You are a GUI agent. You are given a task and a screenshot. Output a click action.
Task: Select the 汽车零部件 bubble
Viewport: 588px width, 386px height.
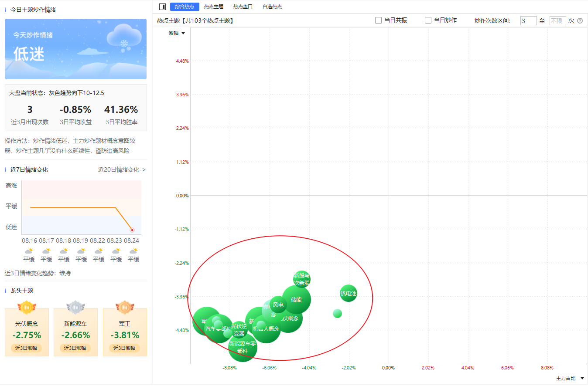[x=219, y=328]
